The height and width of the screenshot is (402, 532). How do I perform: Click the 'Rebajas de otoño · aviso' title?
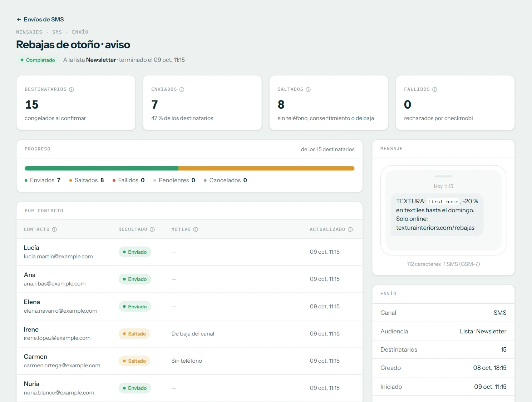pyautogui.click(x=73, y=45)
